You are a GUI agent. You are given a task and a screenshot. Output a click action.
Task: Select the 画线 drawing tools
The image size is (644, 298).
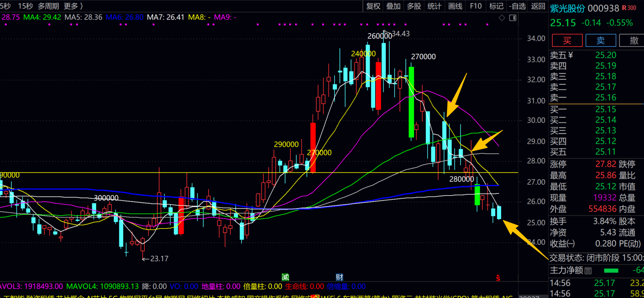(x=455, y=6)
